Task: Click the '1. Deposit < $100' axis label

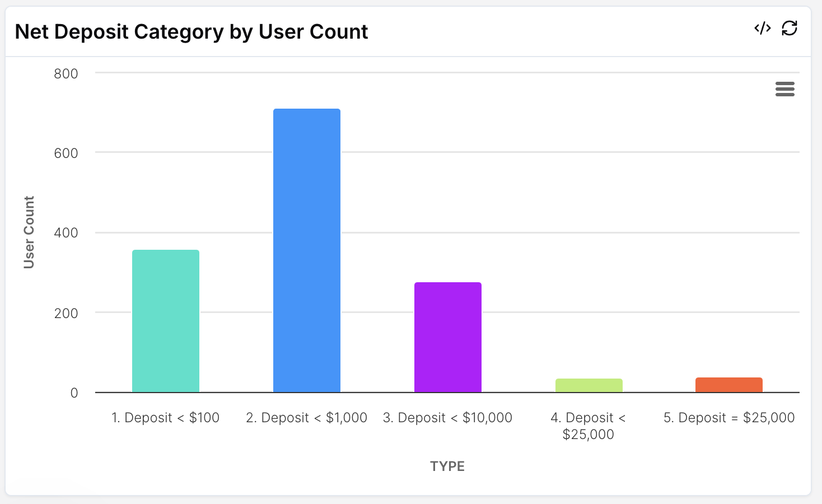Action: 166,418
